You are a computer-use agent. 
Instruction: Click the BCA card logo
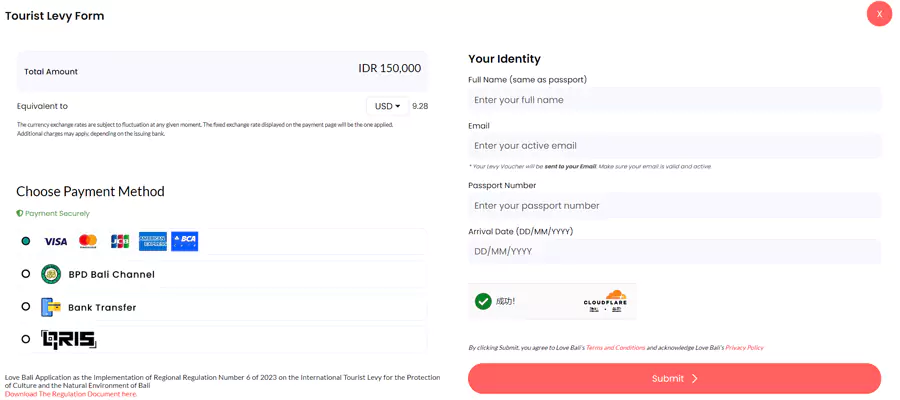pos(185,242)
